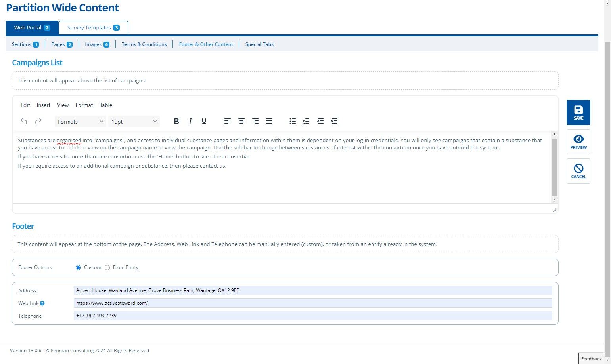Click the editor scroll up arrow
Viewport: 611px width, 364px height.
tap(554, 135)
